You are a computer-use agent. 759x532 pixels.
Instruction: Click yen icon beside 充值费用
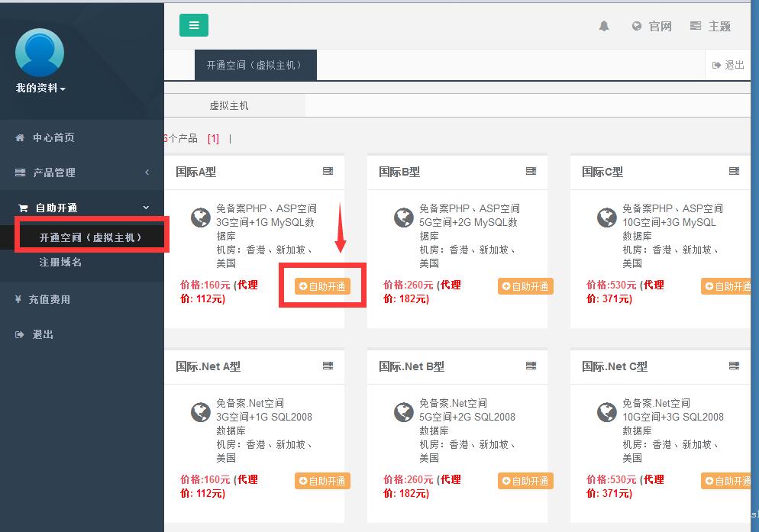[18, 299]
